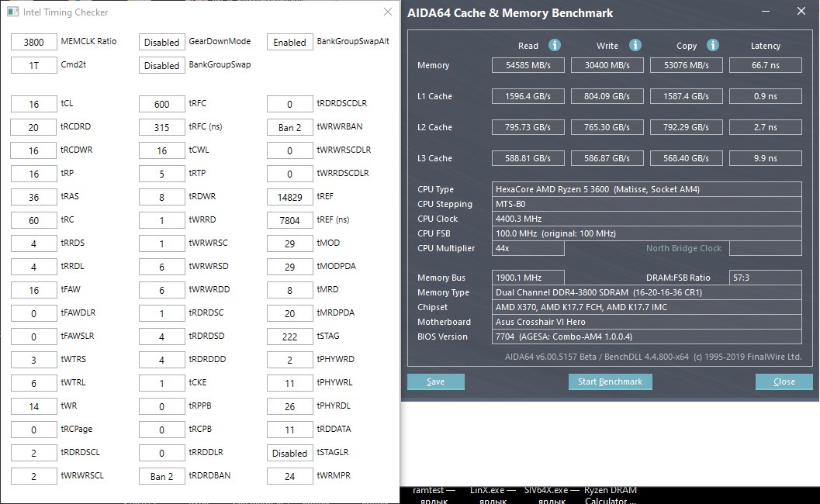Click BIOS Version 7704 field

(x=647, y=337)
